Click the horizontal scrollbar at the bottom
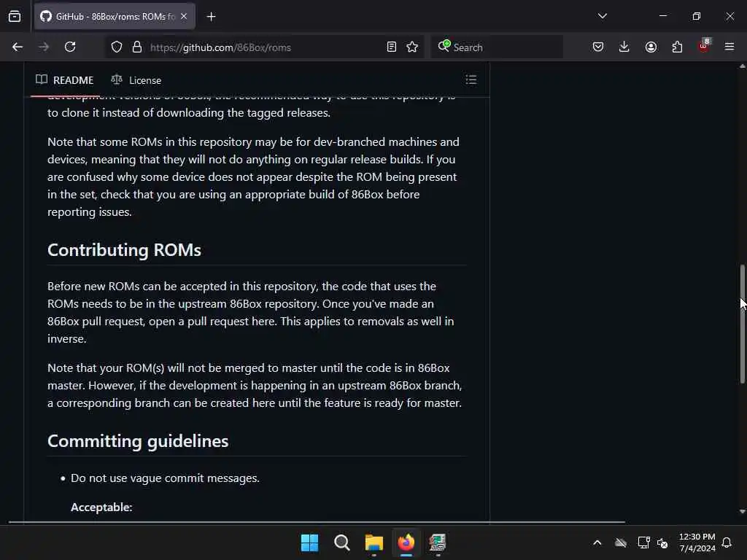747x560 pixels. [x=317, y=522]
